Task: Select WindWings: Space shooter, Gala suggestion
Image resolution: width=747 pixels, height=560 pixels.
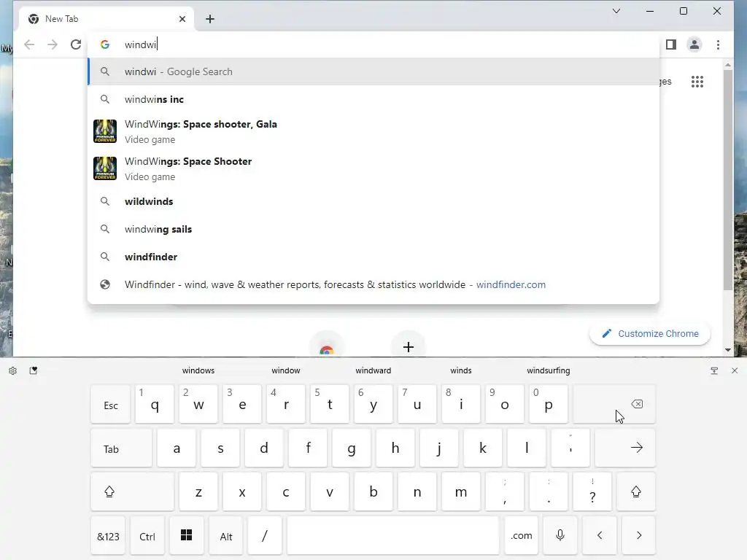Action: pos(373,131)
